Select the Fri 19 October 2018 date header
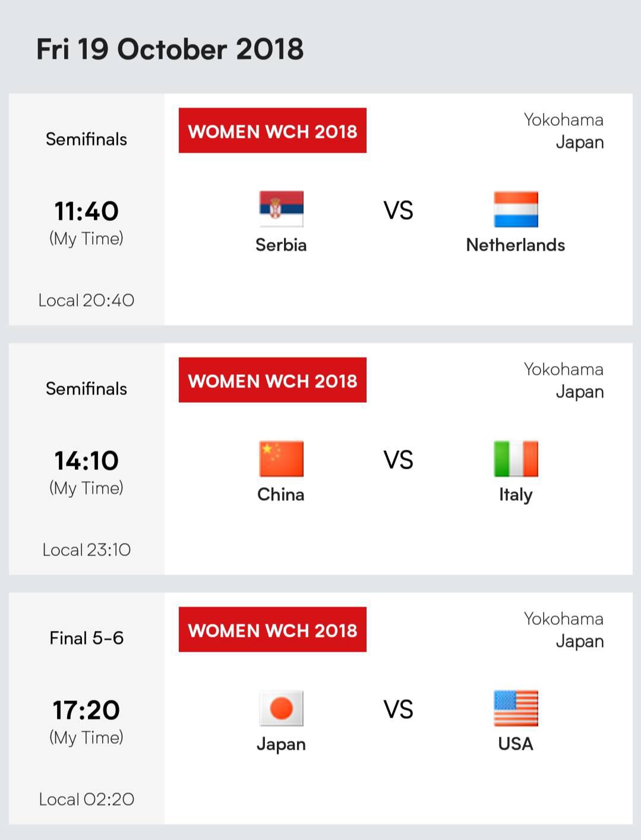This screenshot has width=641, height=840. pos(170,49)
